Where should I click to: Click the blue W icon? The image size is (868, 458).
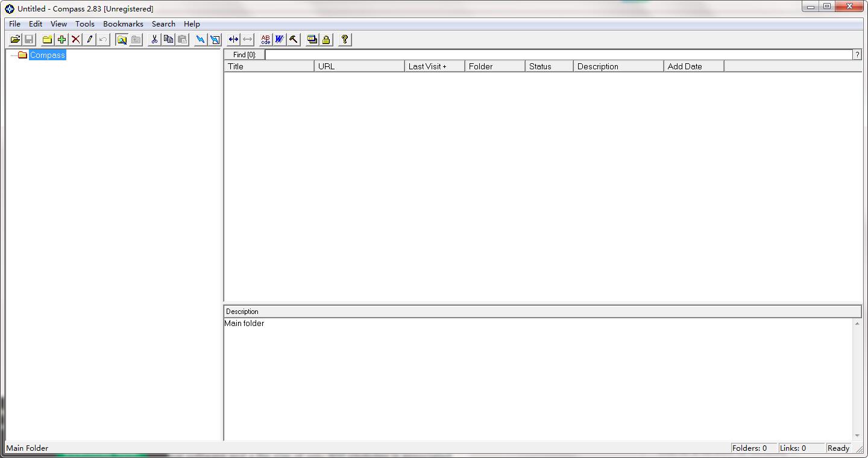coord(280,40)
